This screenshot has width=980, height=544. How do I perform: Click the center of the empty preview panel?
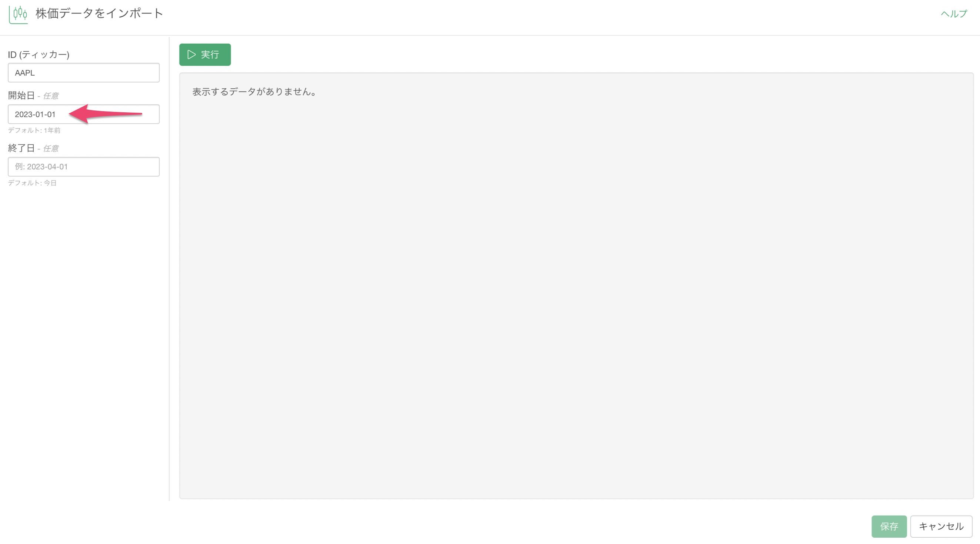click(x=576, y=286)
